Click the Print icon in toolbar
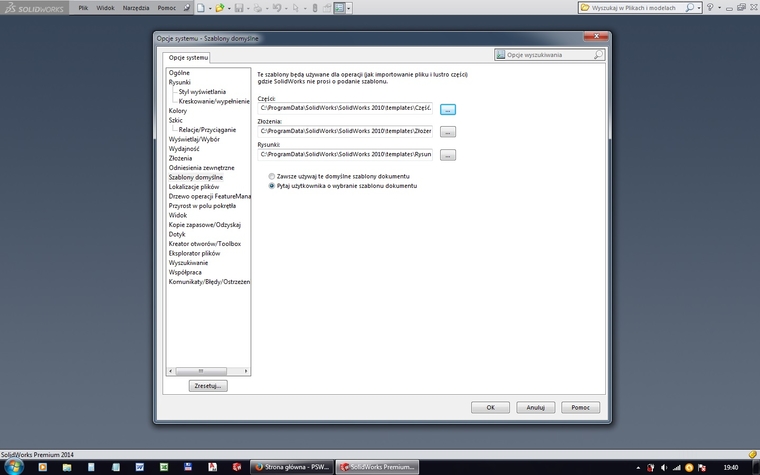The width and height of the screenshot is (760, 475). pos(258,8)
